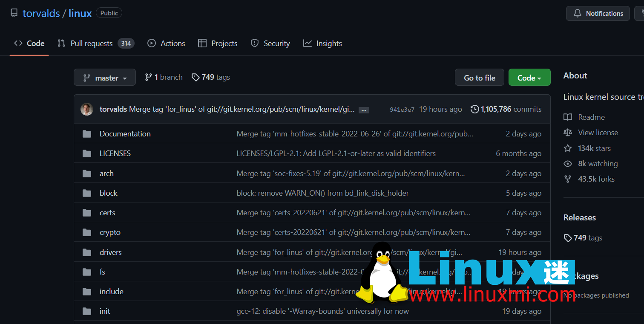This screenshot has height=324, width=644.
Task: Click the tags icon next to 749 tags
Action: 196,77
